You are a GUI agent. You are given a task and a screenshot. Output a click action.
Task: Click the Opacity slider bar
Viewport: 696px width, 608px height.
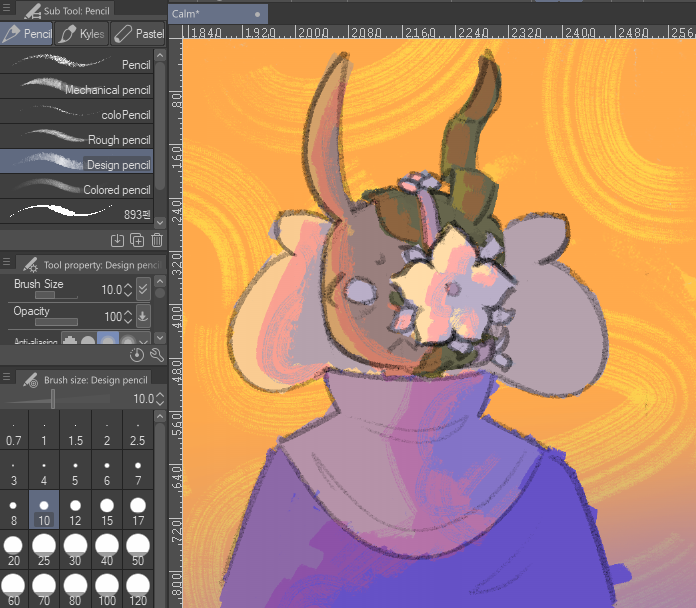[56, 322]
